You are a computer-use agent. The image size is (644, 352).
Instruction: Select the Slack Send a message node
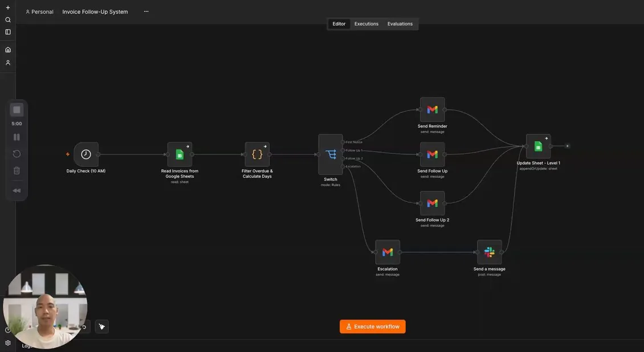[490, 252]
